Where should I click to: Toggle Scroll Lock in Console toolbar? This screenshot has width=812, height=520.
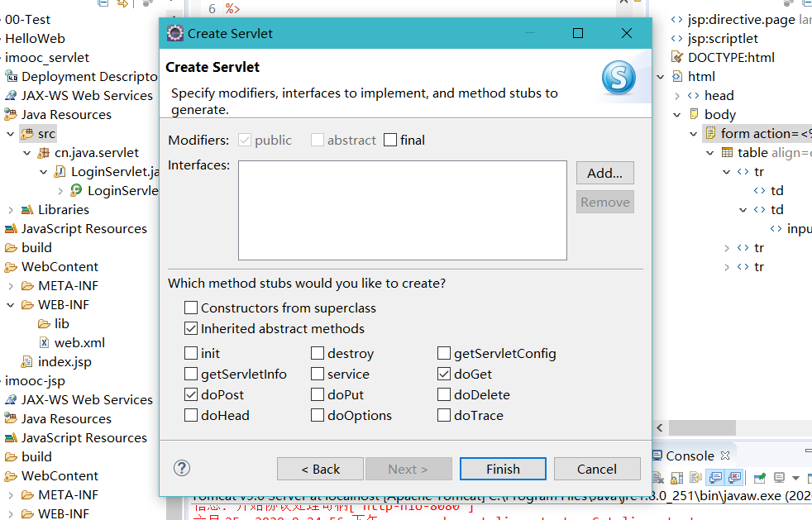coord(677,478)
